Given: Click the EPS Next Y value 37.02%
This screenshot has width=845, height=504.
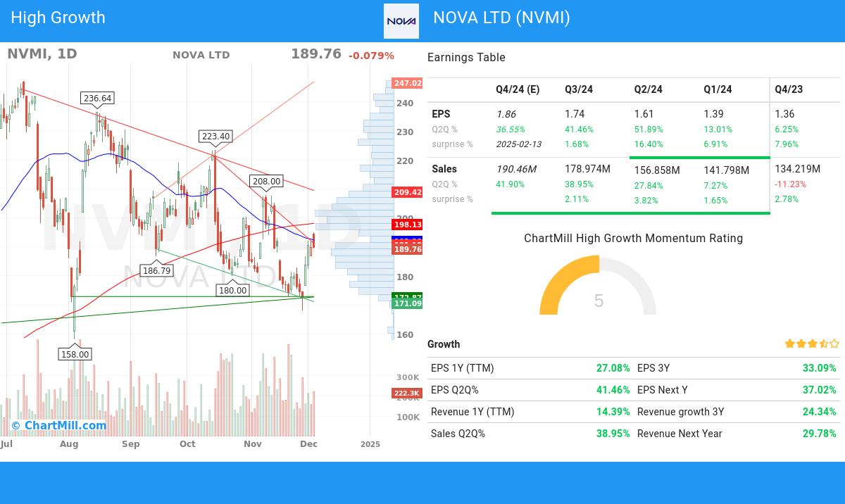Looking at the screenshot, I should click(x=820, y=390).
